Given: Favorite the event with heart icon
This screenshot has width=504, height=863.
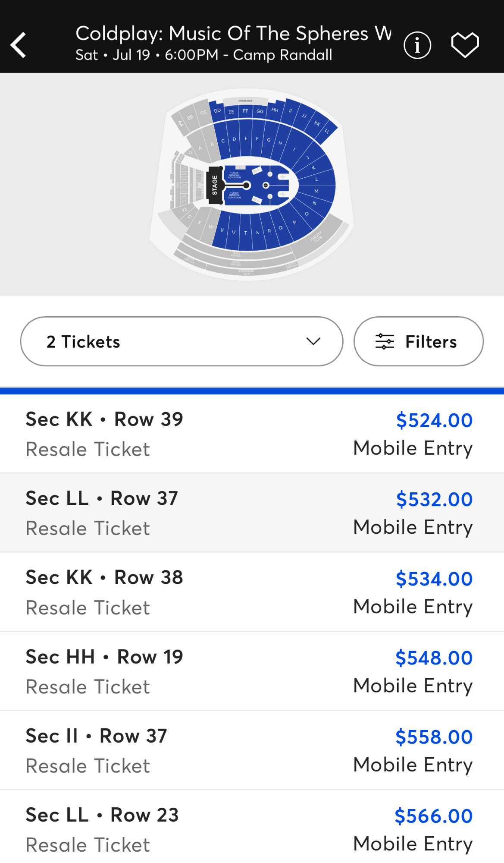Looking at the screenshot, I should tap(465, 45).
